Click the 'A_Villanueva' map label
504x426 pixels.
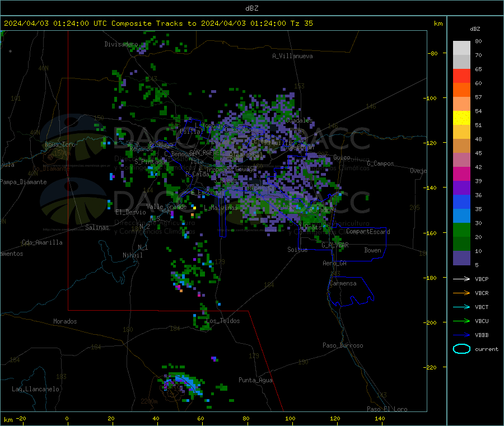[292, 56]
